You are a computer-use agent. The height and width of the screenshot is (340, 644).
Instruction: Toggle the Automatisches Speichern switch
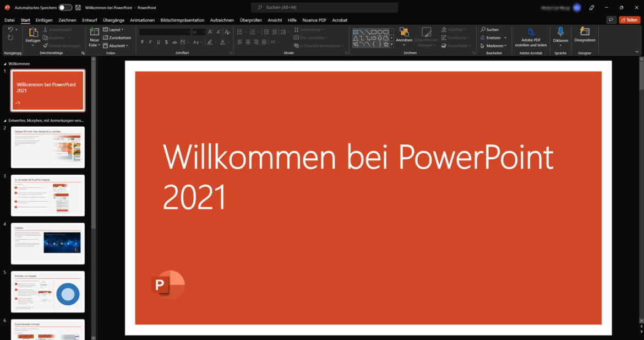pos(65,8)
